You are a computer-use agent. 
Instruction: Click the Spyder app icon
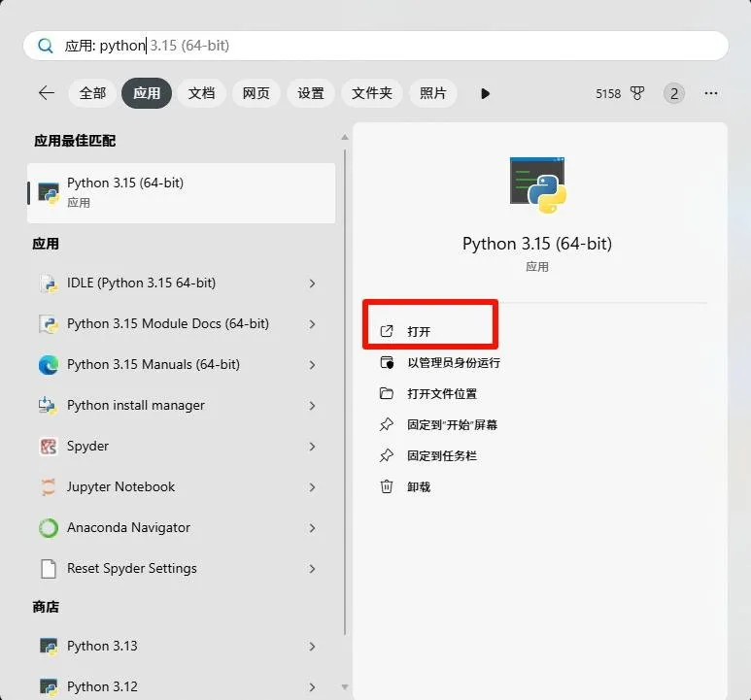pos(49,447)
